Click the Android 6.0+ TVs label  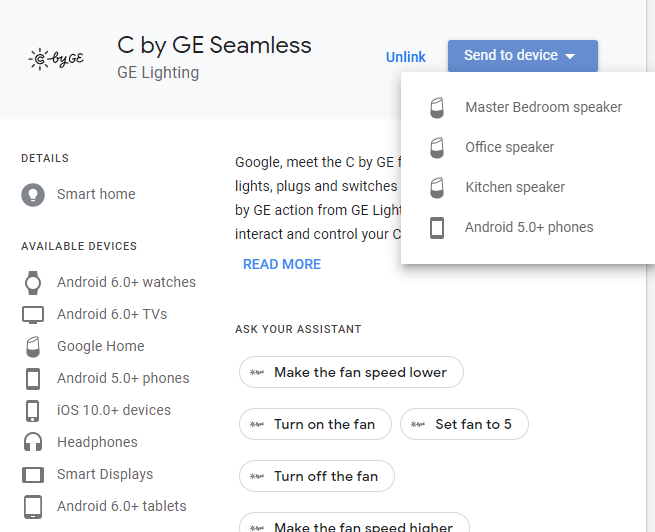click(x=112, y=314)
